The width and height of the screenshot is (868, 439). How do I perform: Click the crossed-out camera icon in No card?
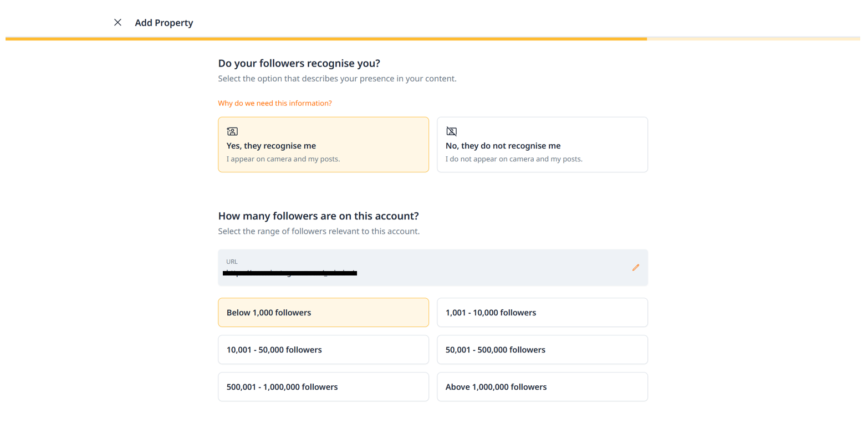(x=452, y=131)
